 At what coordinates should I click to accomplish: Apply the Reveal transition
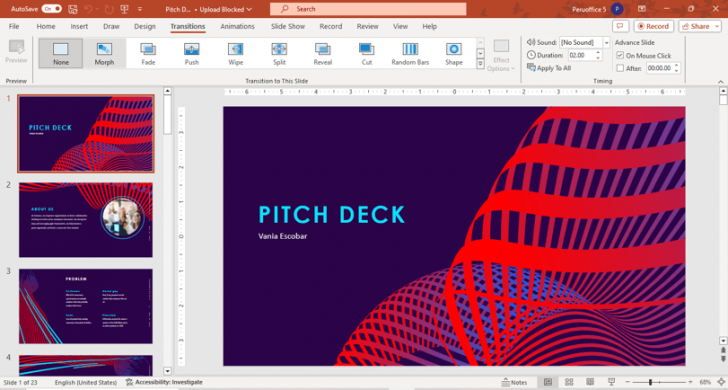click(323, 53)
